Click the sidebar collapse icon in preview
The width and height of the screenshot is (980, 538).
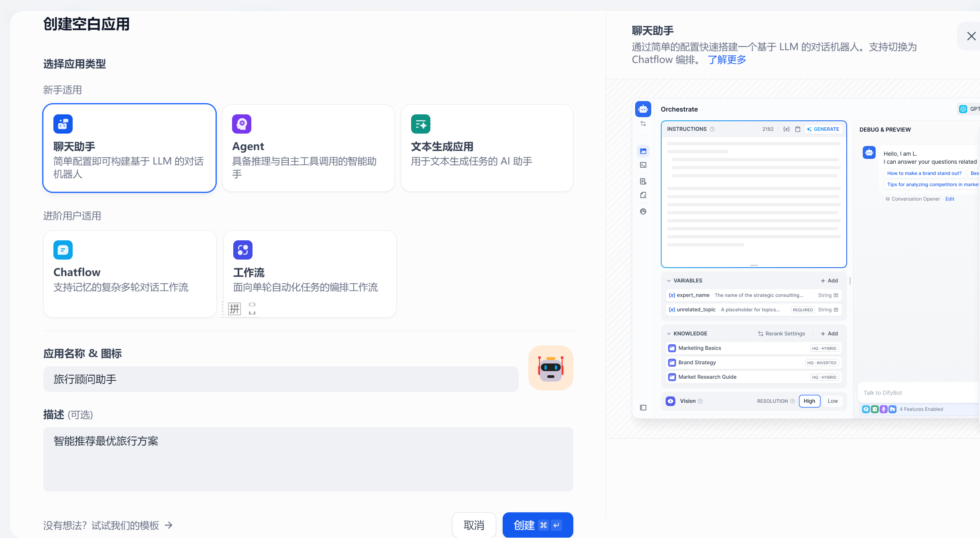point(643,408)
